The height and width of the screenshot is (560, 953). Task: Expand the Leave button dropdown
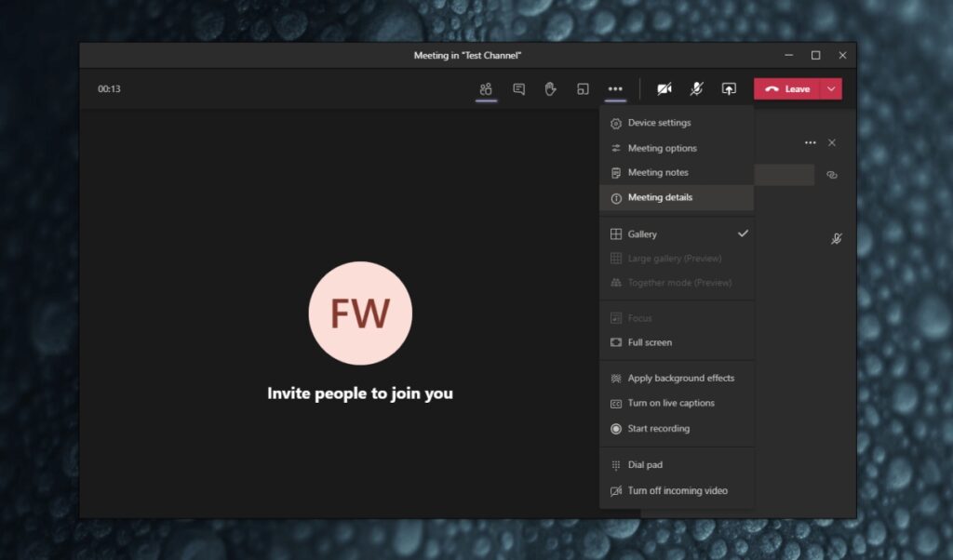coord(831,88)
